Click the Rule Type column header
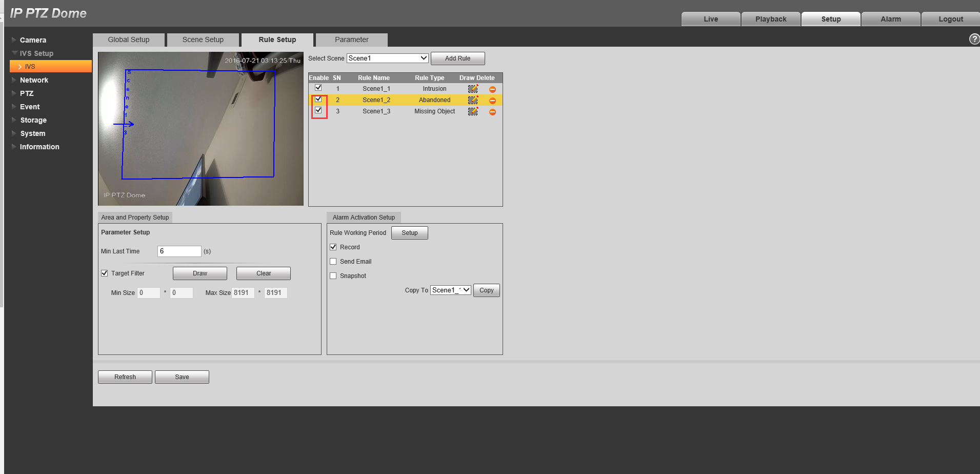 tap(430, 78)
